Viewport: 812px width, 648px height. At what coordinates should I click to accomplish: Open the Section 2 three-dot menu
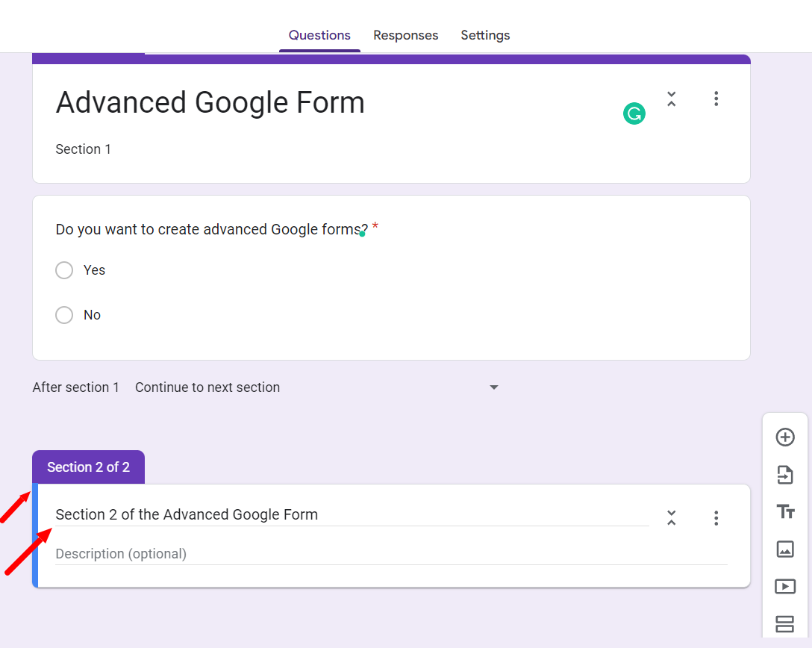716,518
